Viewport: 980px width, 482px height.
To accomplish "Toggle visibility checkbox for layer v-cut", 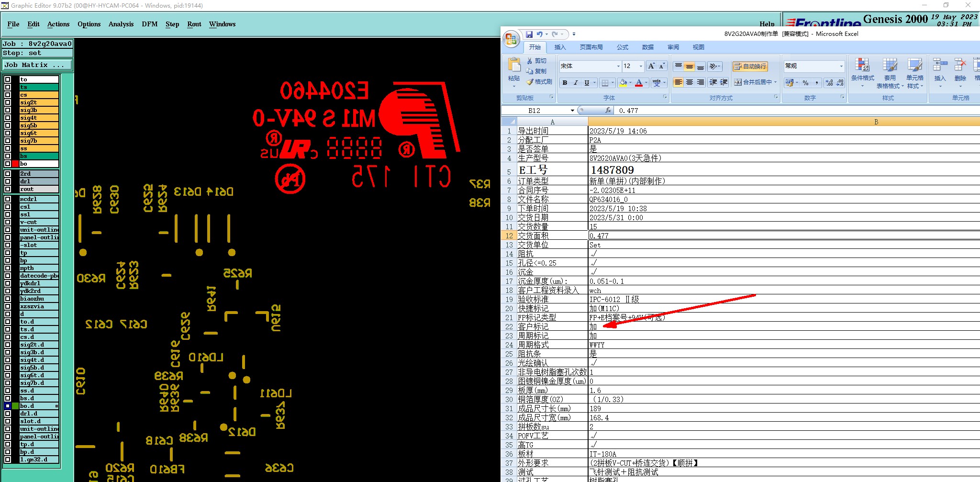I will pos(8,222).
